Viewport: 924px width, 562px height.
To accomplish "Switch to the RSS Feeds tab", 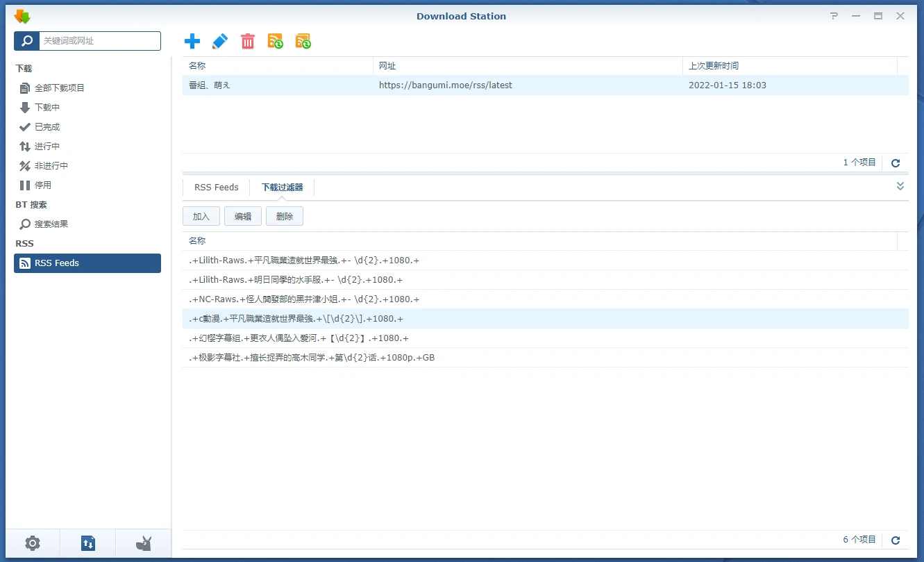I will pyautogui.click(x=216, y=188).
